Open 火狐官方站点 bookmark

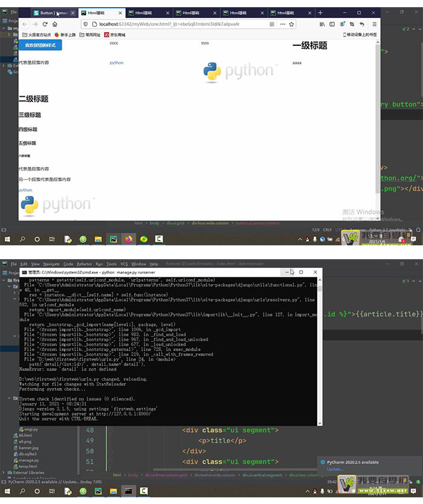coord(37,34)
